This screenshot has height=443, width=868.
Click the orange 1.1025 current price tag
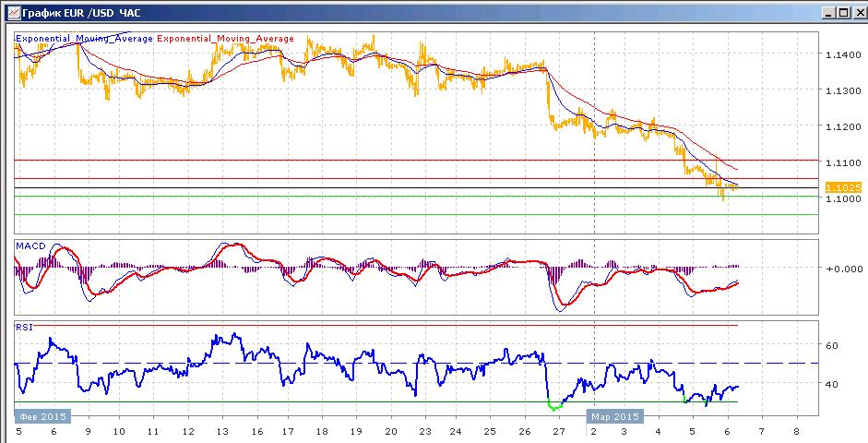click(843, 187)
